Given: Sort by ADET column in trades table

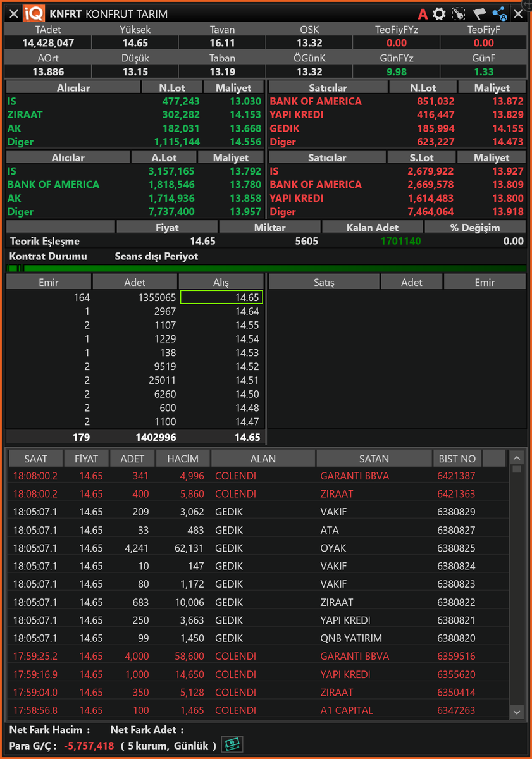Looking at the screenshot, I should tap(132, 459).
